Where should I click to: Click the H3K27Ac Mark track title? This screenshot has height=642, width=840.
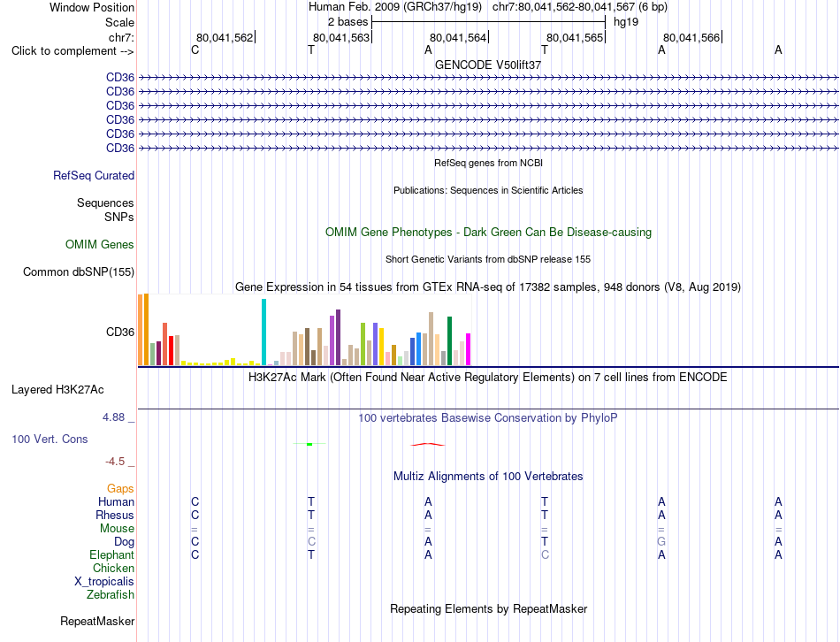pyautogui.click(x=488, y=378)
